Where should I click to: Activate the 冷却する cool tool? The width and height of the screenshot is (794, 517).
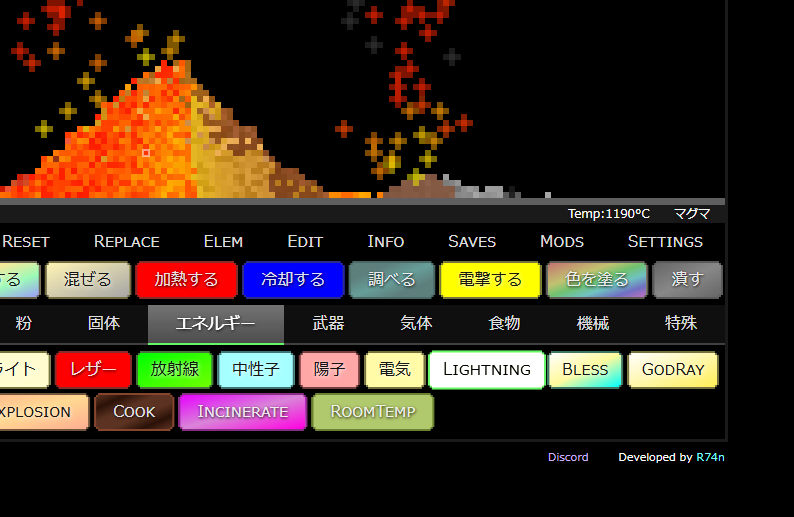click(293, 280)
